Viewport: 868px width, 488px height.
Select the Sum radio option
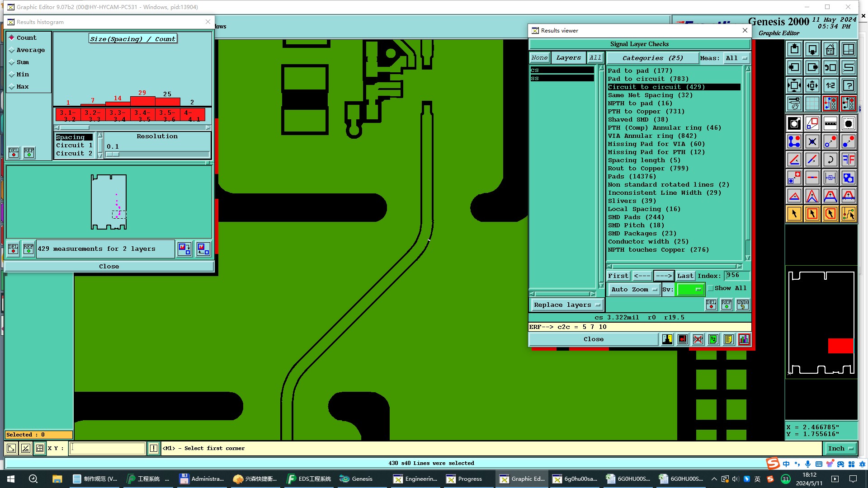click(x=19, y=62)
